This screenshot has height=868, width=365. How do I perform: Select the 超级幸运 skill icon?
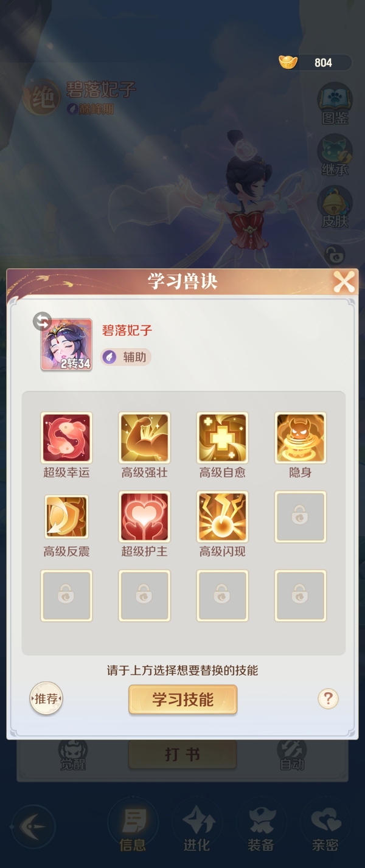pyautogui.click(x=66, y=438)
